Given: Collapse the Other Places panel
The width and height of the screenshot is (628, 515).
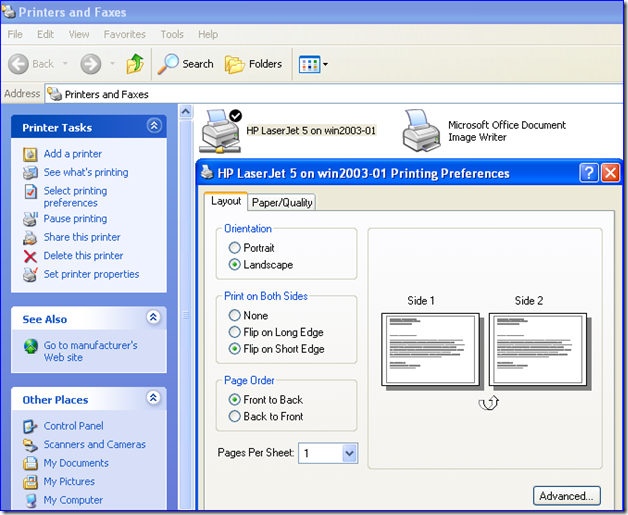Looking at the screenshot, I should pyautogui.click(x=153, y=398).
